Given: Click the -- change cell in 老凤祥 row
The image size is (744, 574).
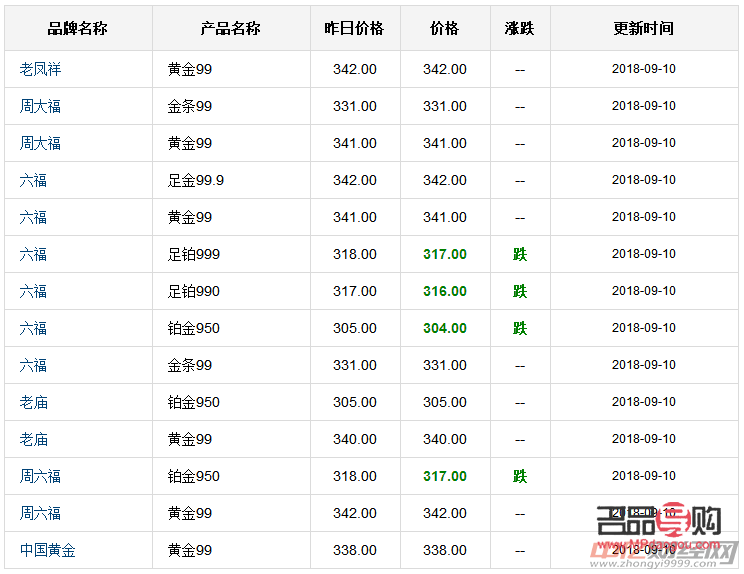Looking at the screenshot, I should 520,70.
